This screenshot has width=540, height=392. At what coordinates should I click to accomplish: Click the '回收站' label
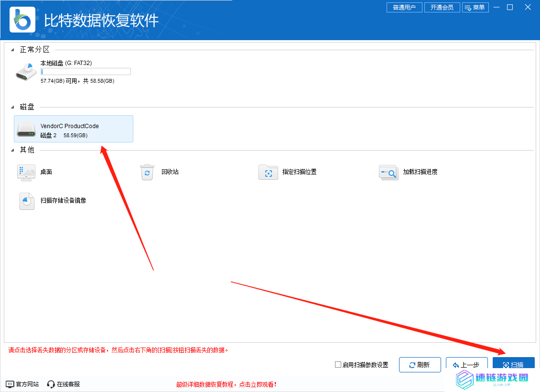170,172
